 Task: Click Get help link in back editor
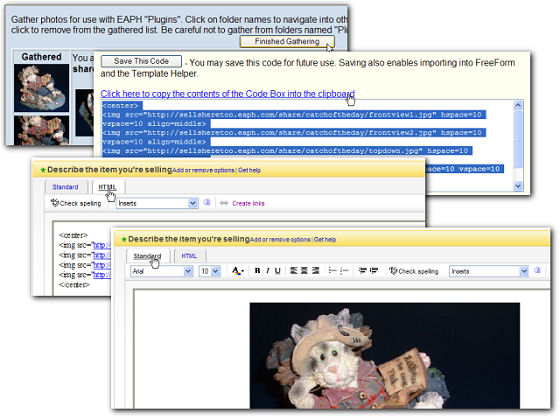coord(249,170)
